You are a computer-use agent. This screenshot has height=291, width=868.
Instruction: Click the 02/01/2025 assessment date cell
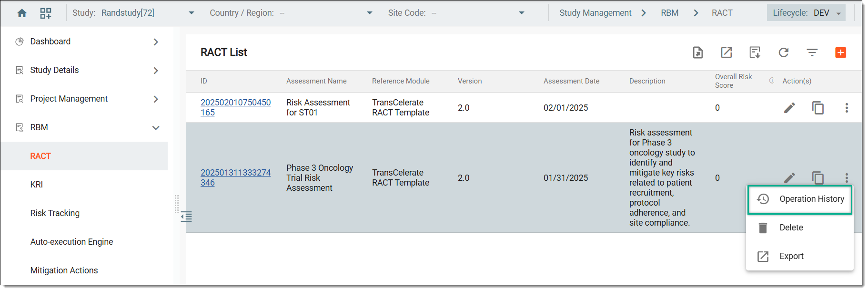tap(565, 108)
